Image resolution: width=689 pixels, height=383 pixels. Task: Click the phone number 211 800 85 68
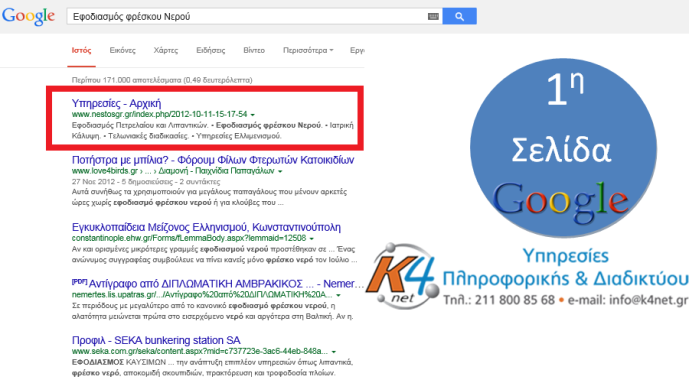(515, 300)
